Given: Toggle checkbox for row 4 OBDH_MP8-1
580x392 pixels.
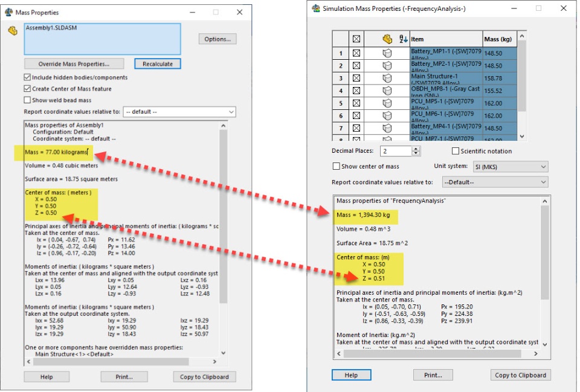Looking at the screenshot, I should click(x=356, y=91).
